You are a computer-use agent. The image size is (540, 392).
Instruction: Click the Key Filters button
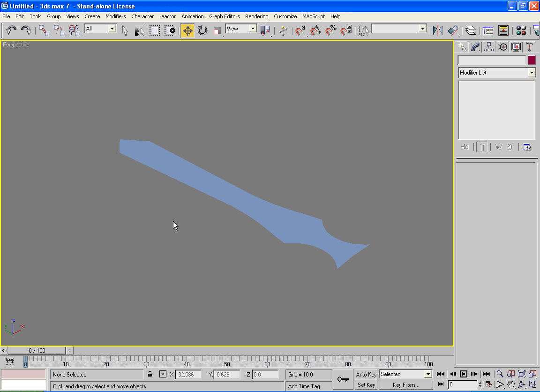pos(406,385)
